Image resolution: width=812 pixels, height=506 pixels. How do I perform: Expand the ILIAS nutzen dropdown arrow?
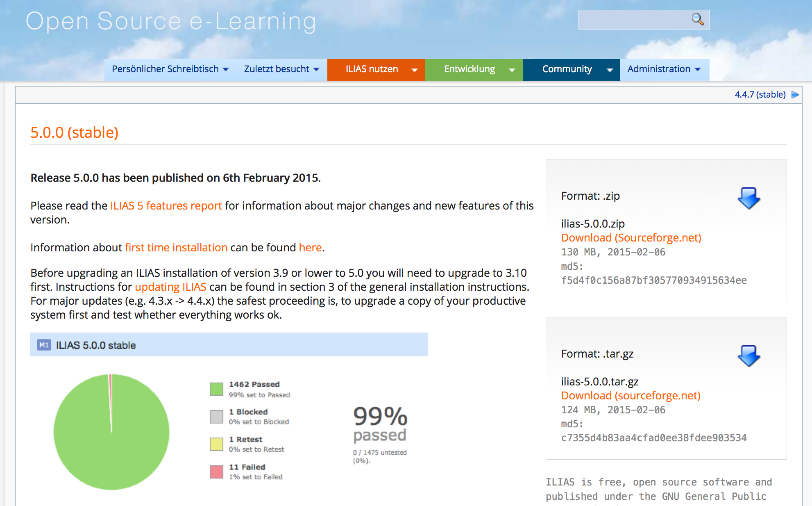(x=415, y=70)
